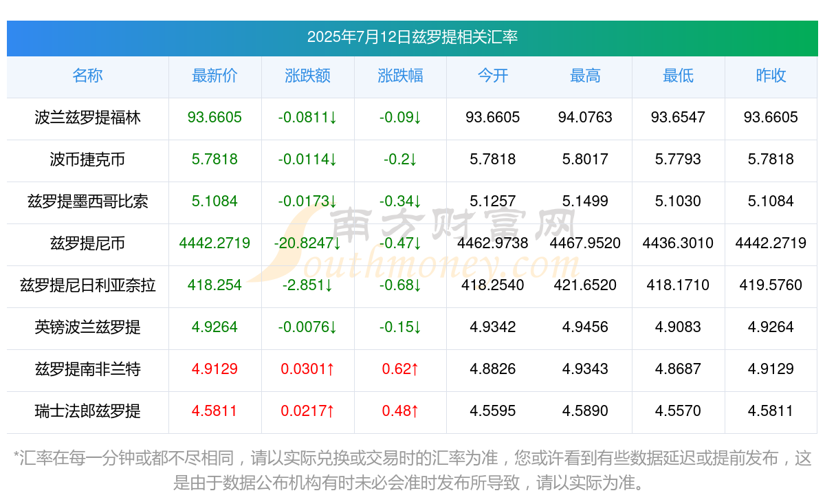Click the title 2025年7月12日兹罗提相关汇率
The height and width of the screenshot is (504, 825).
click(x=412, y=37)
